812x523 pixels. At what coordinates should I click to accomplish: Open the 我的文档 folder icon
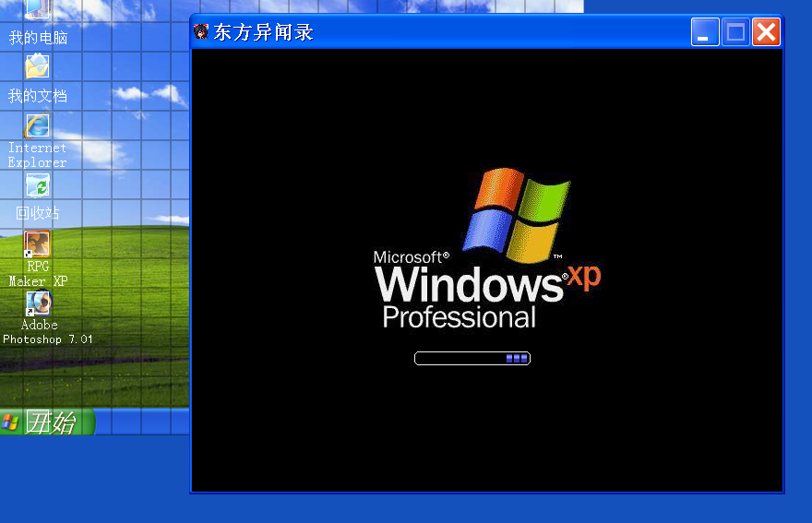point(37,66)
